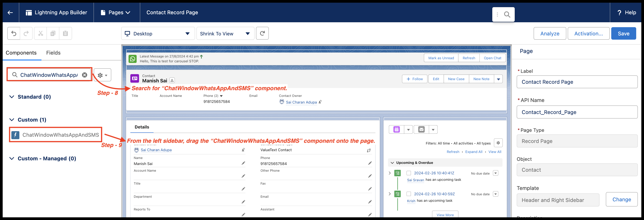Image resolution: width=644 pixels, height=220 pixels.
Task: Click the Email envelope icon
Action: tap(422, 130)
